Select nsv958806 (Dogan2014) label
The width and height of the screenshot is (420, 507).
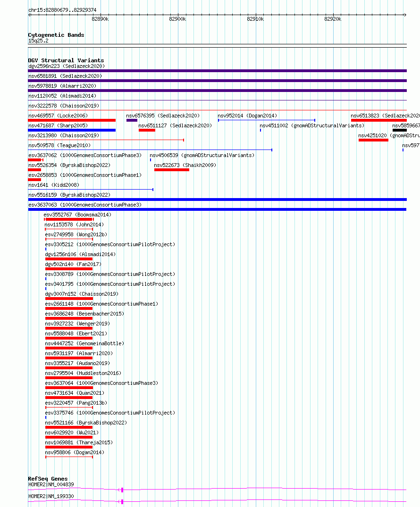(75, 453)
